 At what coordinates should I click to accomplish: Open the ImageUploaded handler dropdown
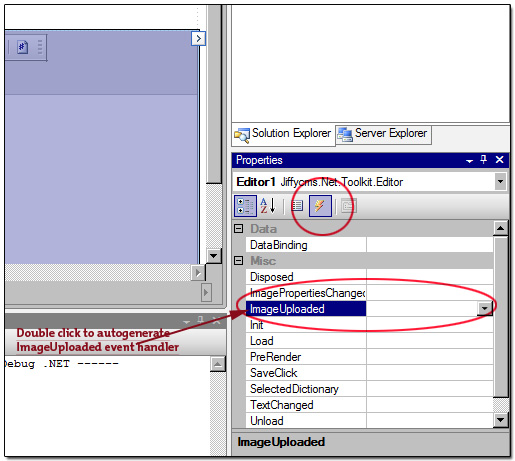pos(484,309)
